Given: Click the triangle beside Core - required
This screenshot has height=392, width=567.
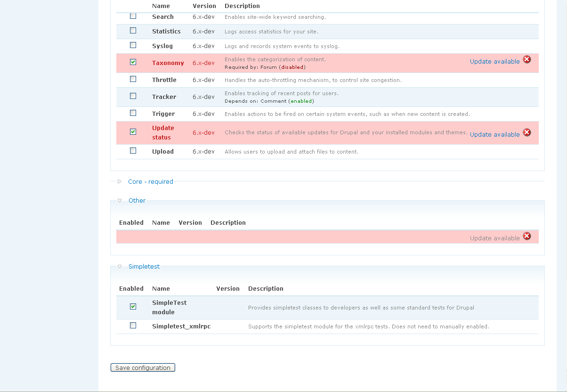Looking at the screenshot, I should [120, 181].
